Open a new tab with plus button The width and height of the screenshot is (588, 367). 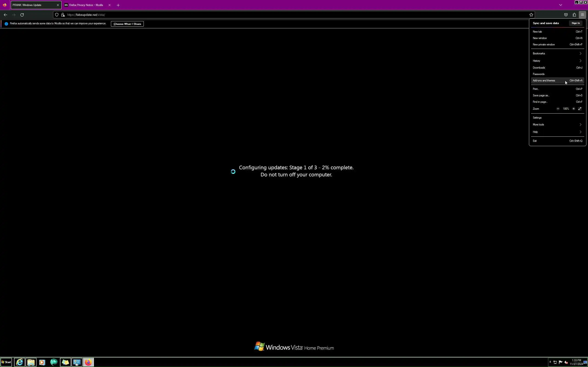pos(118,5)
